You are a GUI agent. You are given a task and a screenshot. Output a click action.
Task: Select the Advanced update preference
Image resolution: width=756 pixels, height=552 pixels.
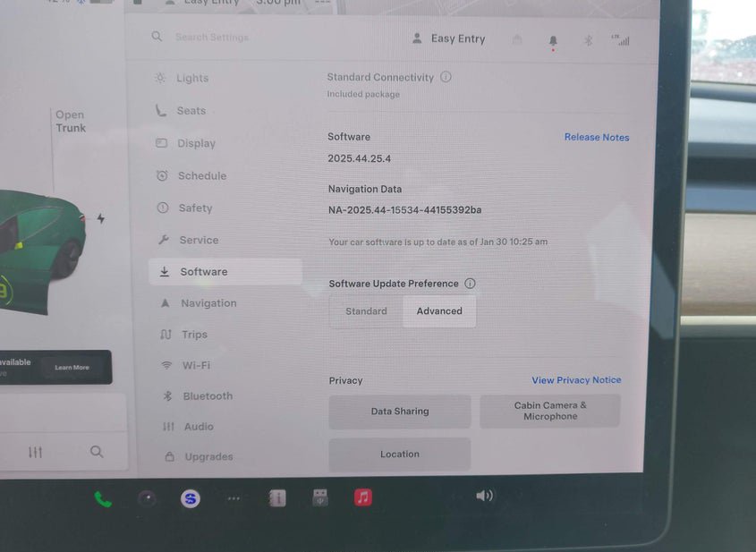439,311
